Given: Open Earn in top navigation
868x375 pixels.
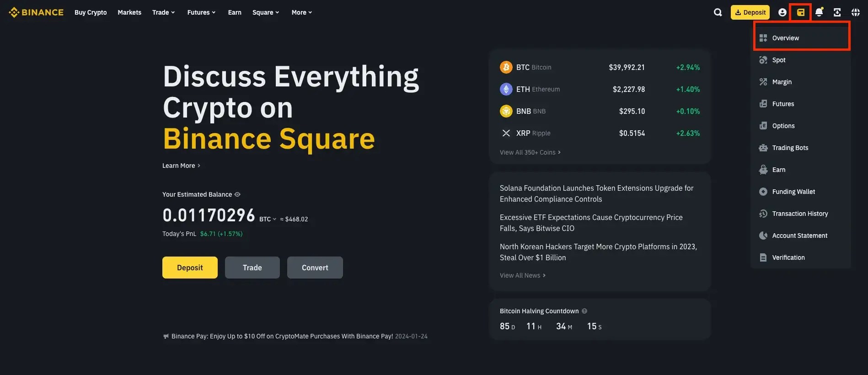Looking at the screenshot, I should (x=235, y=12).
